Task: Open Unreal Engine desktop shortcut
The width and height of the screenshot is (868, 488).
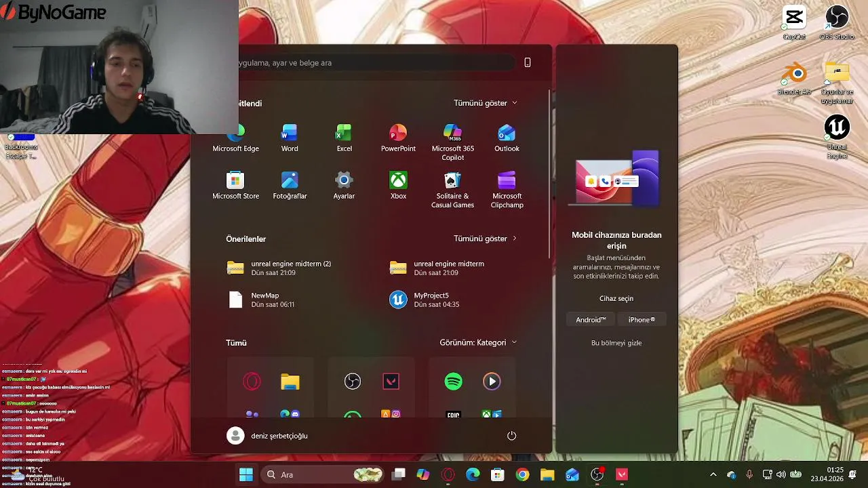Action: coord(837,138)
